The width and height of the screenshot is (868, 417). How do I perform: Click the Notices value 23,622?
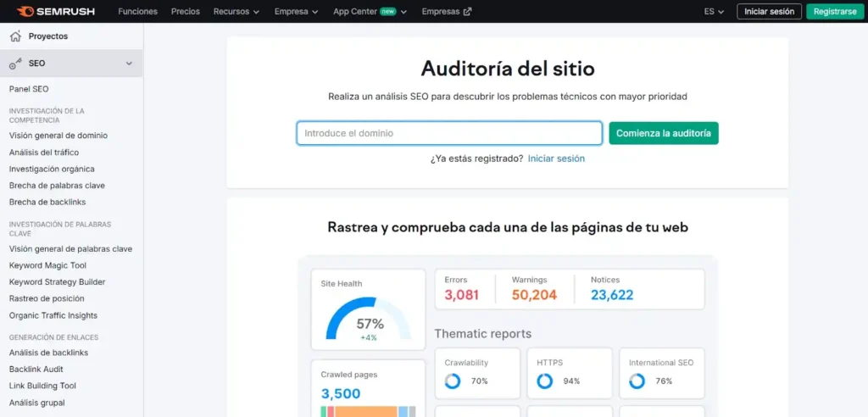coord(612,295)
